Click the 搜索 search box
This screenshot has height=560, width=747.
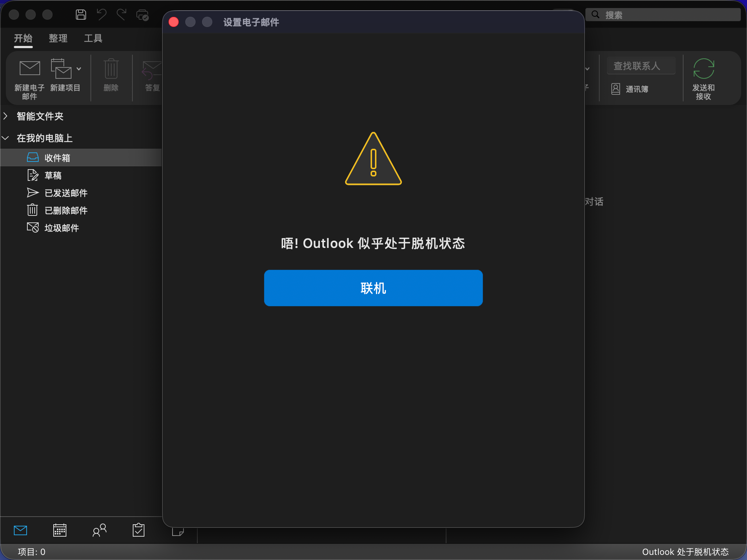click(x=663, y=15)
